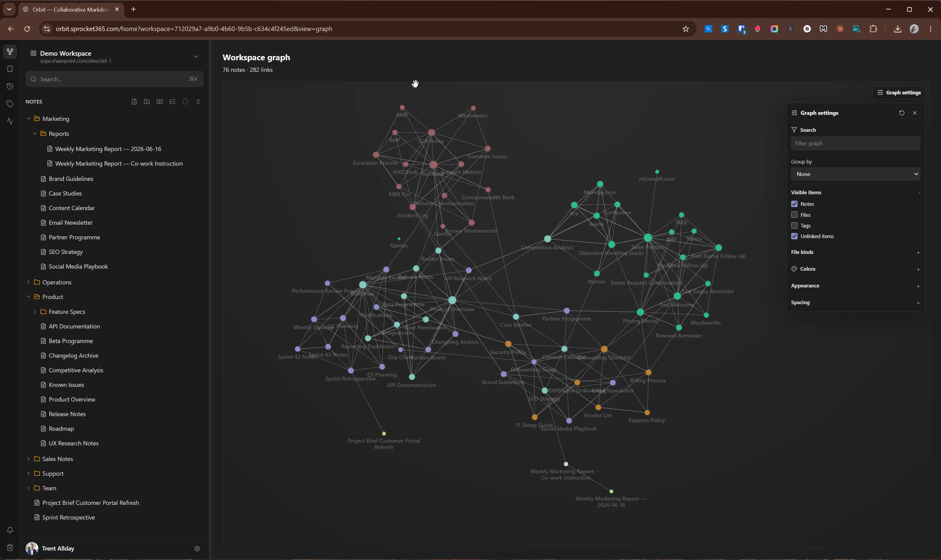Click the Expense Policy node in the graph

tap(647, 412)
